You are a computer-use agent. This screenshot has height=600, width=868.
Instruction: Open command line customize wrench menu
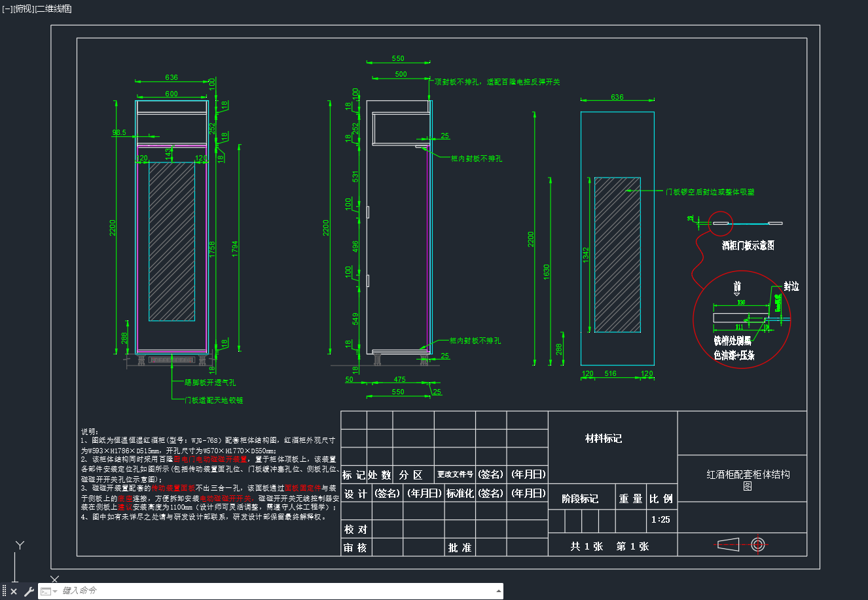[29, 591]
